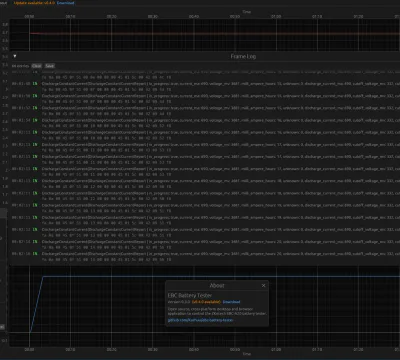
Task: Click the 'About' dialog title
Action: point(217,285)
